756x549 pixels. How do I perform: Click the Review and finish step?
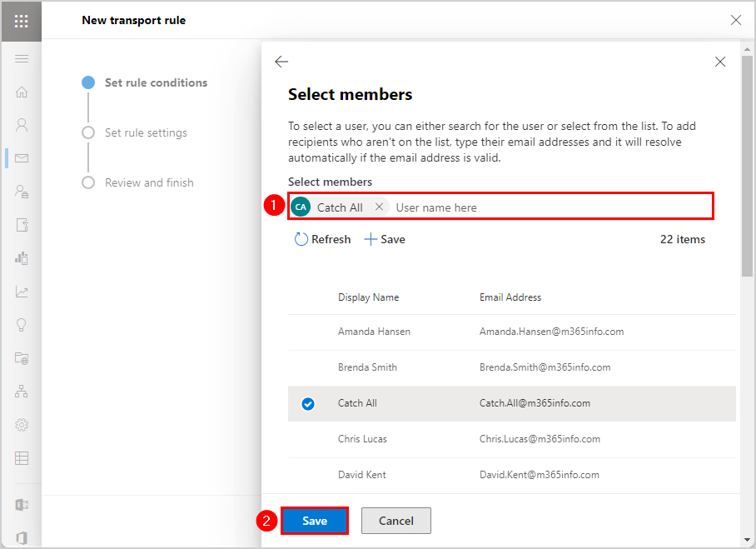click(149, 182)
